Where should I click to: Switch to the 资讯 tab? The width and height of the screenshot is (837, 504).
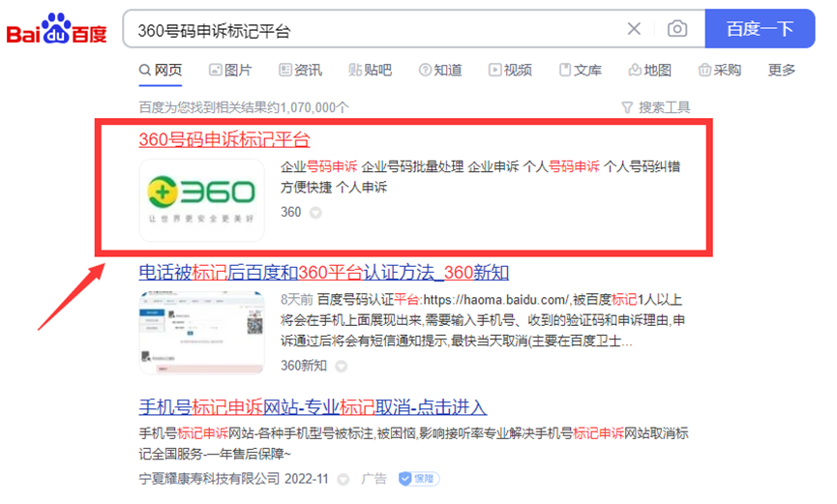point(300,70)
